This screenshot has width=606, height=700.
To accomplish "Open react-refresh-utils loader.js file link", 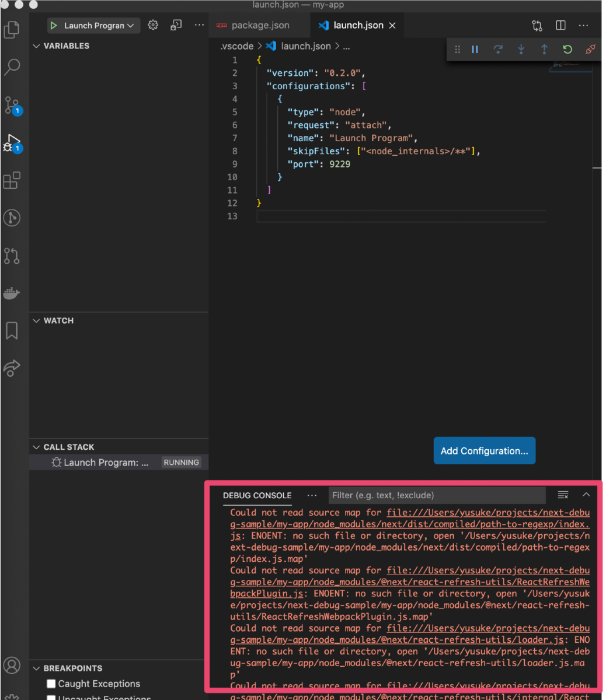I will click(x=410, y=634).
